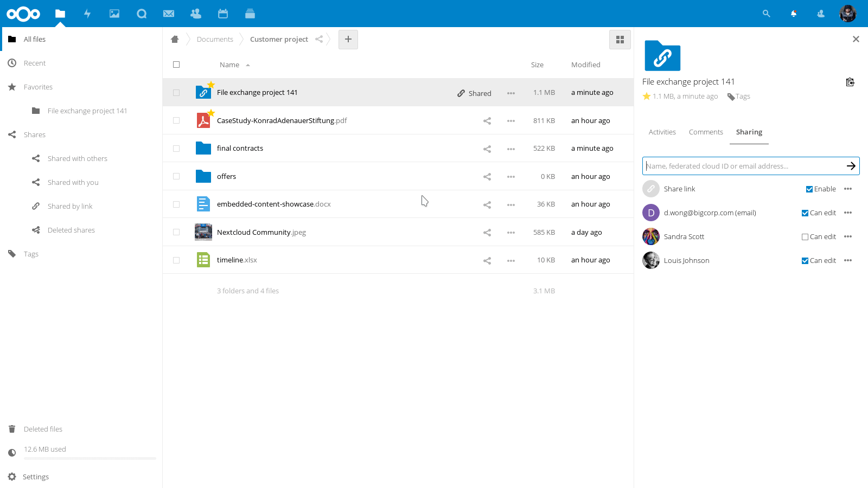This screenshot has width=868, height=488.
Task: Click the copy link icon beside File exchange project 141
Action: click(x=850, y=82)
